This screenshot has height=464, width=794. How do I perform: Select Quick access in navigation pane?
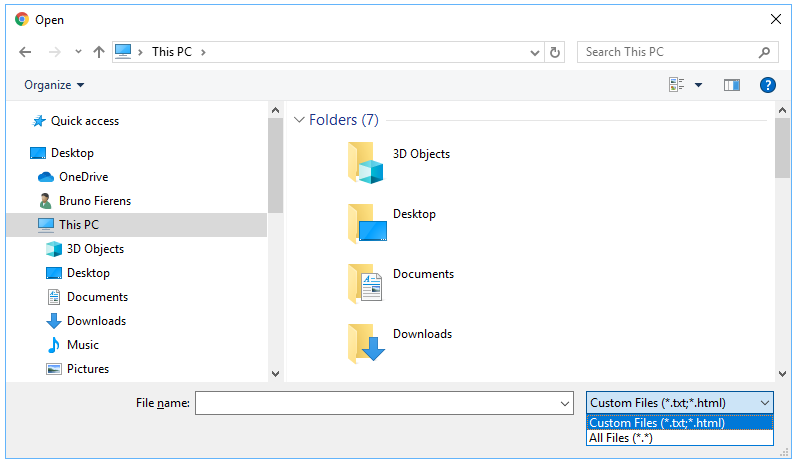tap(85, 121)
